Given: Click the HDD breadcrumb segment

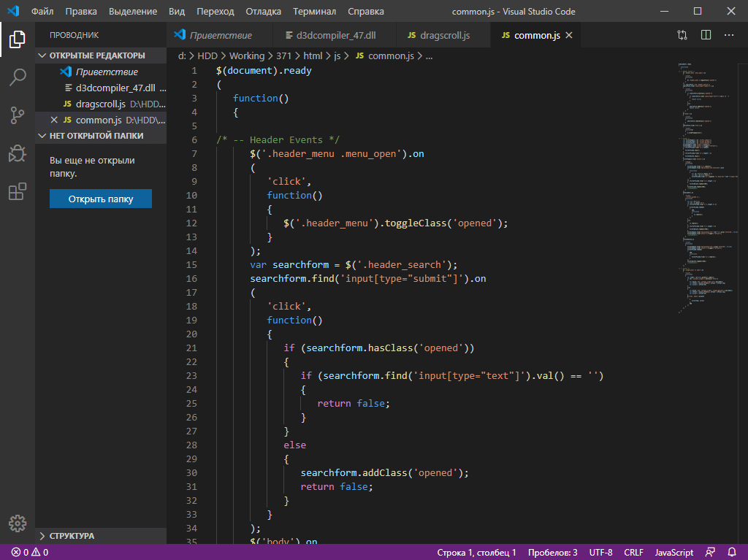Looking at the screenshot, I should point(207,55).
